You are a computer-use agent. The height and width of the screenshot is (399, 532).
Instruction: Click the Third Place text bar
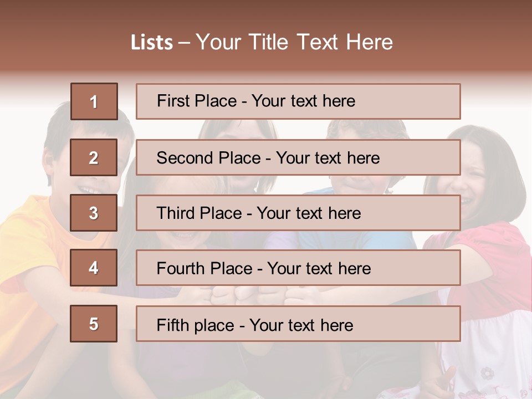tap(298, 213)
